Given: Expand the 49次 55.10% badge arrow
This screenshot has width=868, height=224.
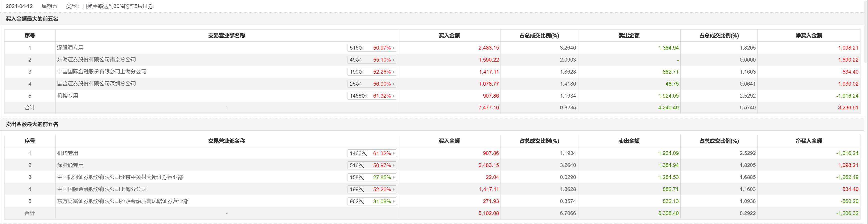Looking at the screenshot, I should (393, 60).
